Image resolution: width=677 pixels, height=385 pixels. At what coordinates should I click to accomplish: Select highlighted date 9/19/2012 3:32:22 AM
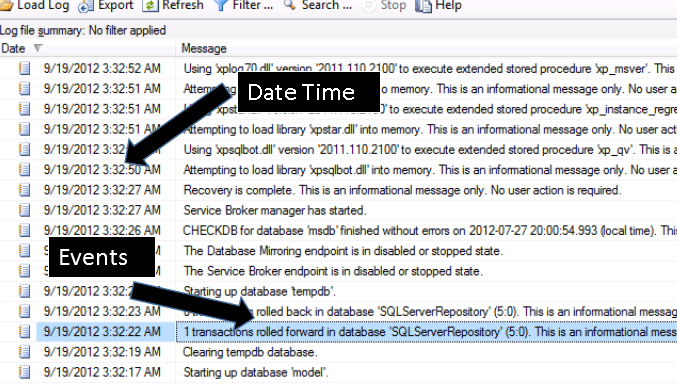(102, 331)
